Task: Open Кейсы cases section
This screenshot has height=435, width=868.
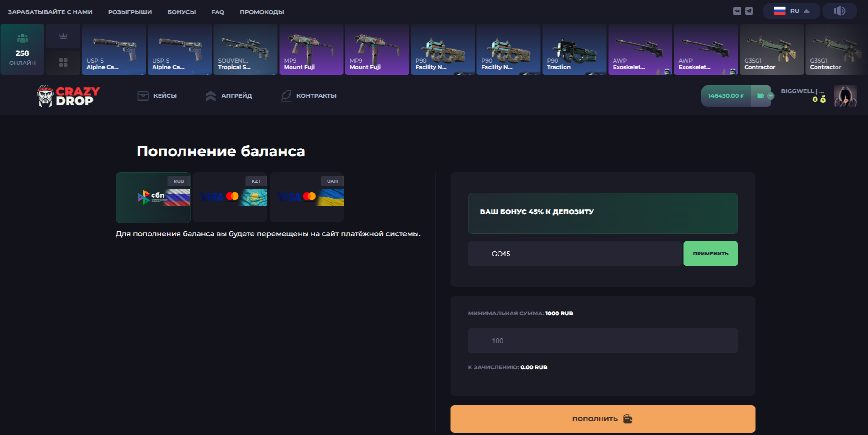Action: tap(157, 96)
